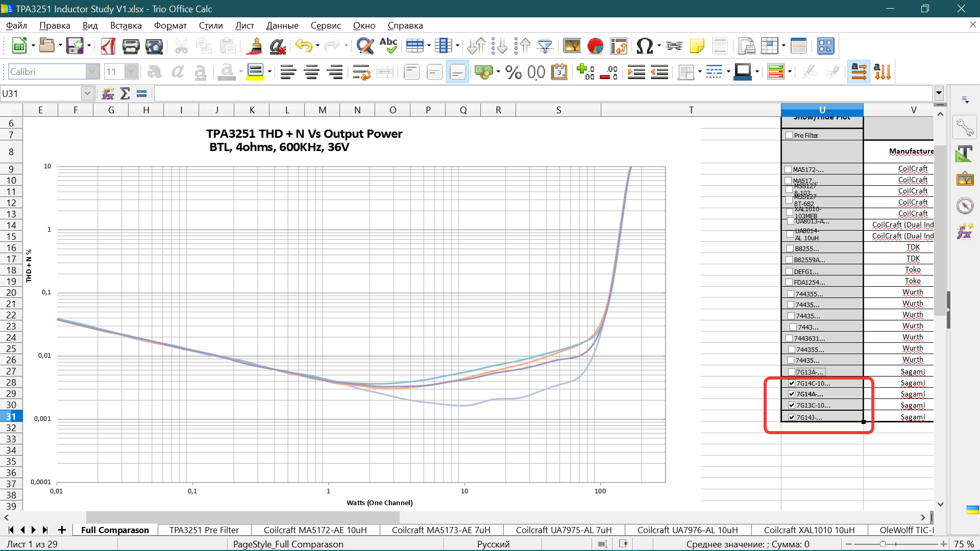Check the DEFG1 checkbox

click(x=789, y=271)
